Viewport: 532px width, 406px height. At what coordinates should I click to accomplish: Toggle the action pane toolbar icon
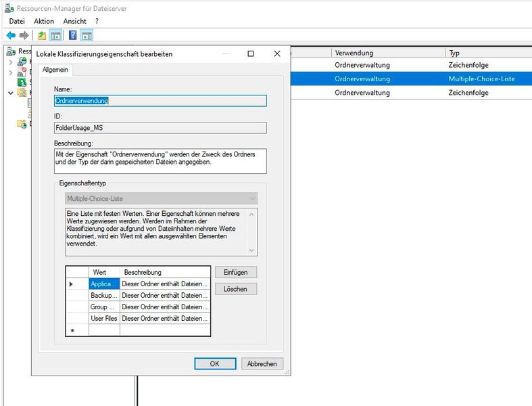click(x=87, y=35)
